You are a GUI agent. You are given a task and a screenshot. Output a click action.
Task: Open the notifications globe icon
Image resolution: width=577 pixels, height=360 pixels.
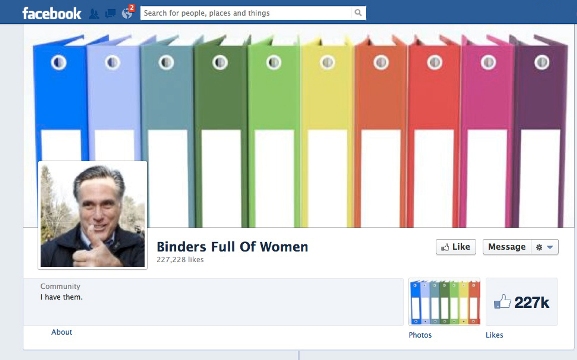(127, 13)
